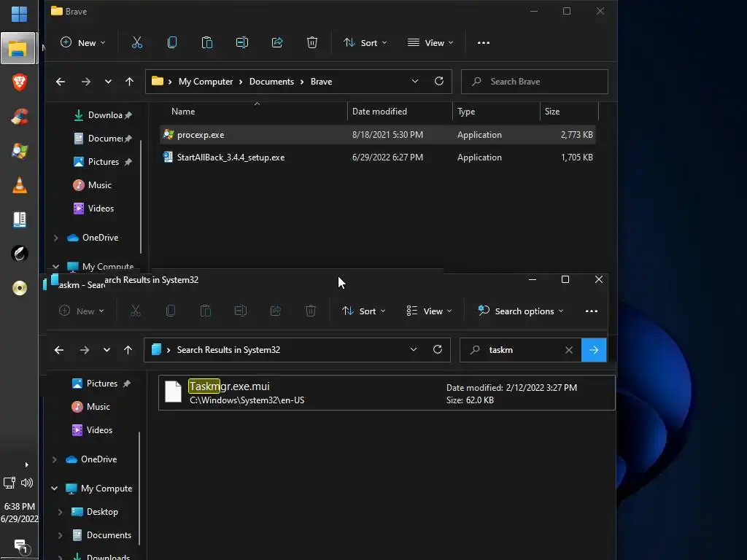Go up from Search Results window
This screenshot has width=747, height=560.
pyautogui.click(x=128, y=350)
